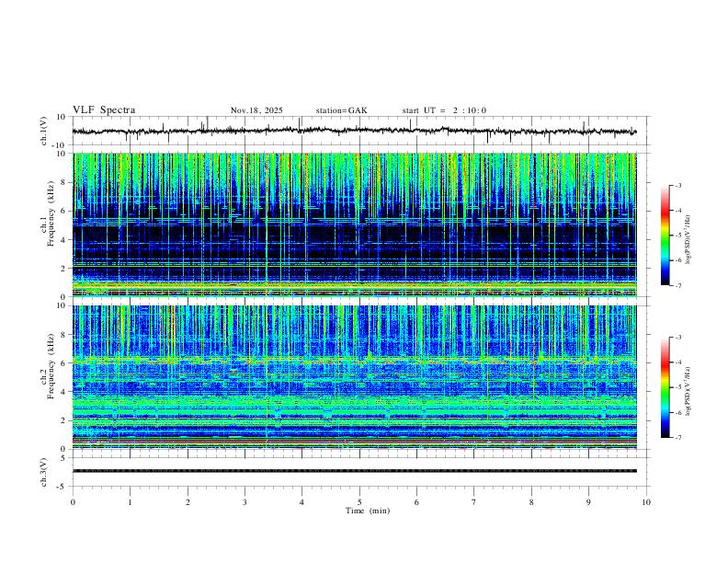
Task: Click the "Time (min)" axis label
Action: point(368,511)
